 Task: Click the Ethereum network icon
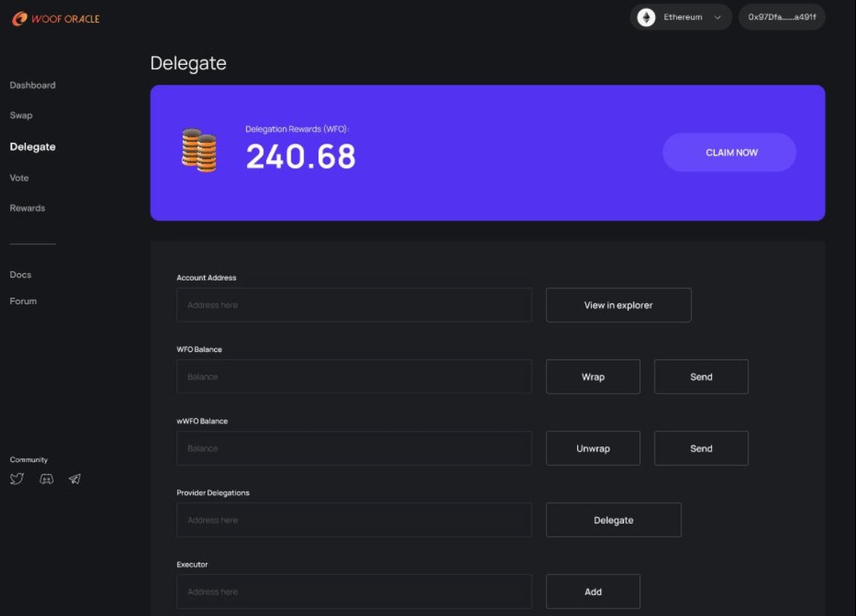click(x=646, y=17)
